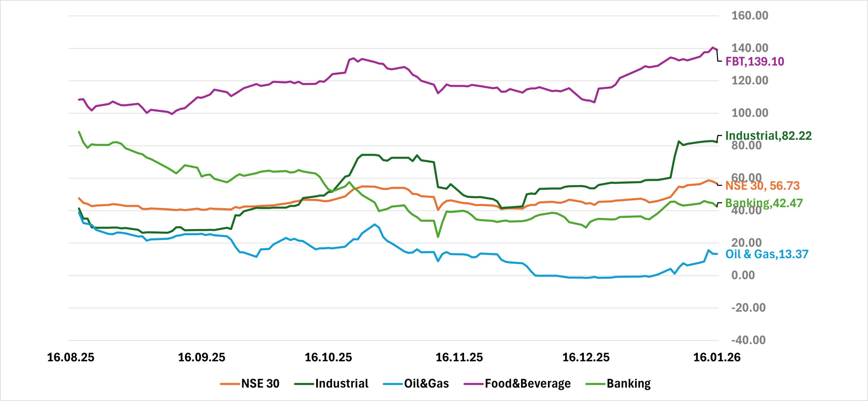Click the 100.00 value axis label

[x=750, y=113]
